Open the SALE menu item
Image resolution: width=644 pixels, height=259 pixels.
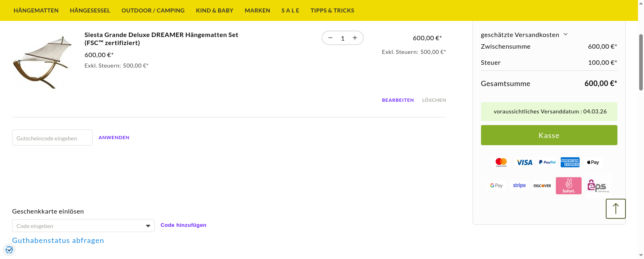pyautogui.click(x=290, y=10)
